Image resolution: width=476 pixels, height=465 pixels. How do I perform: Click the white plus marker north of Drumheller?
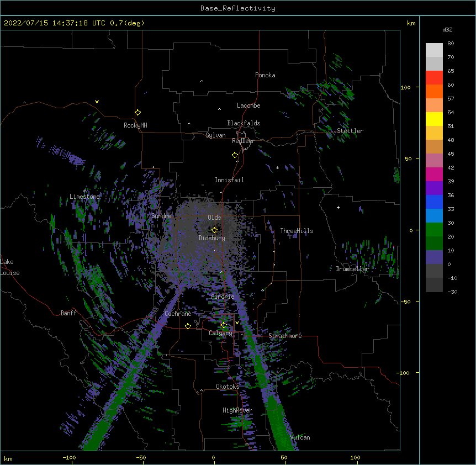tap(338, 207)
